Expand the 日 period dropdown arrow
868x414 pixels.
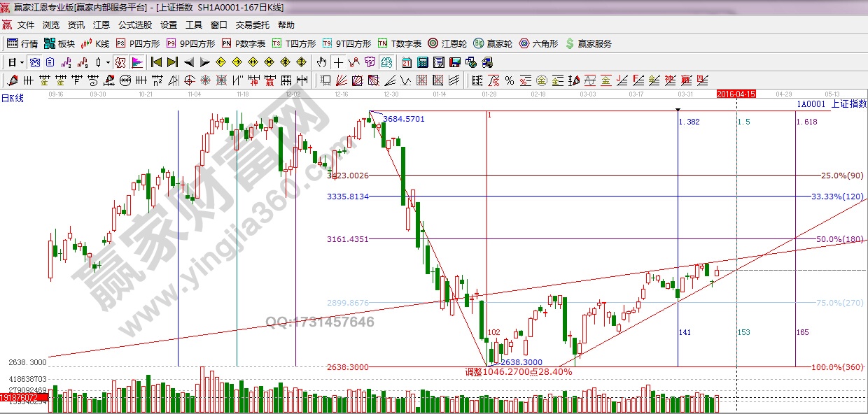pos(22,62)
